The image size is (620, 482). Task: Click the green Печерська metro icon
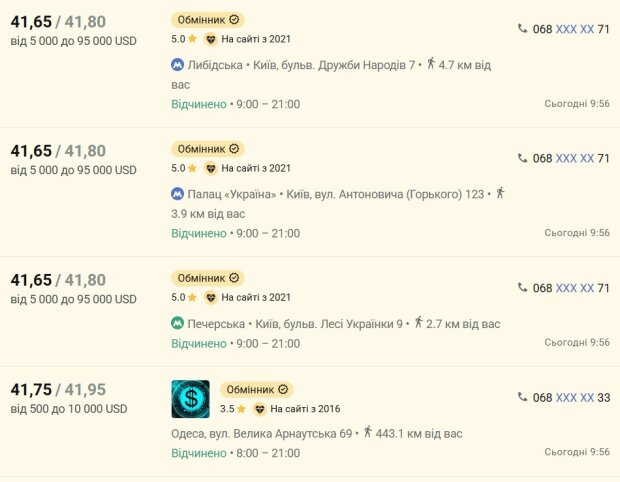(178, 323)
